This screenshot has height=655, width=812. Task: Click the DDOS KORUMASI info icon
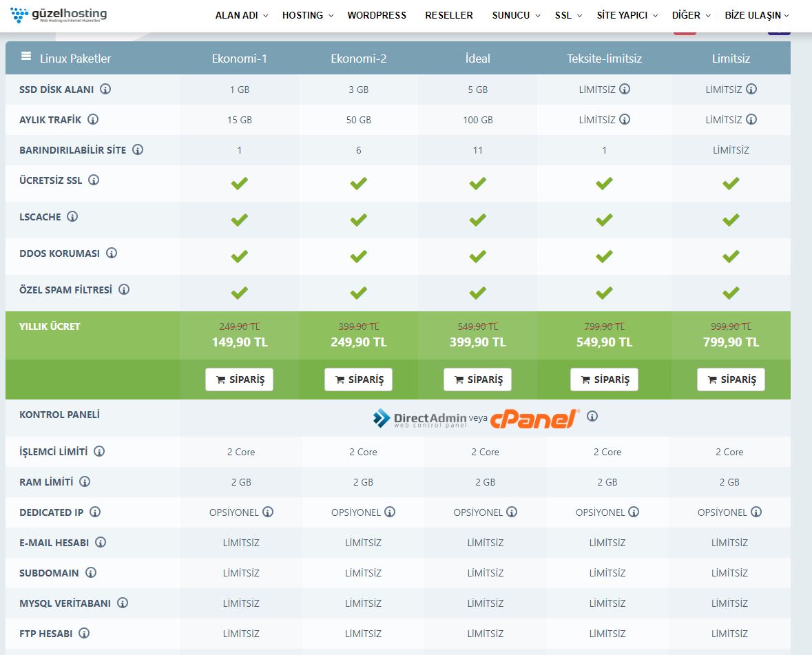110,253
